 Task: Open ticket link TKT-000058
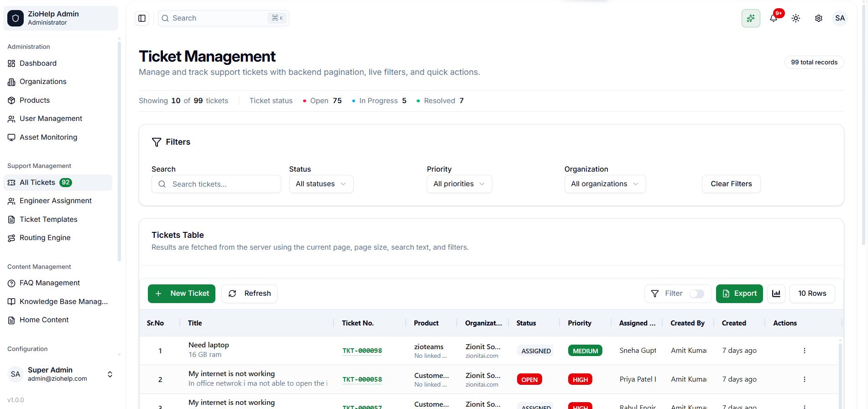coord(362,379)
